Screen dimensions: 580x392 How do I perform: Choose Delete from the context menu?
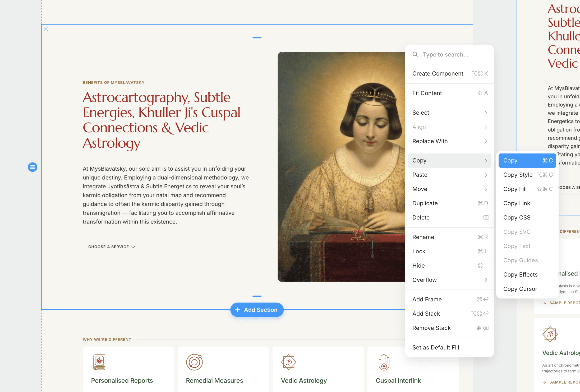(449, 218)
